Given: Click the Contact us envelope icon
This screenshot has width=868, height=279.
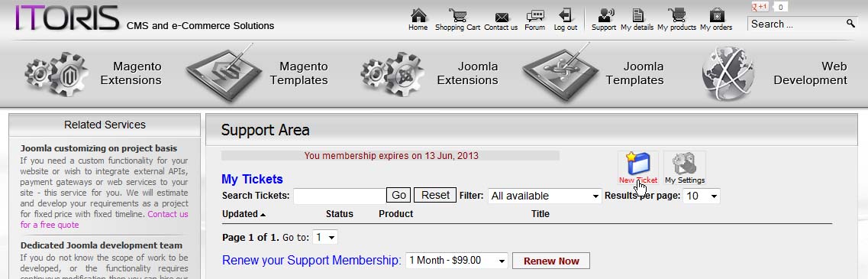Looking at the screenshot, I should coord(502,17).
